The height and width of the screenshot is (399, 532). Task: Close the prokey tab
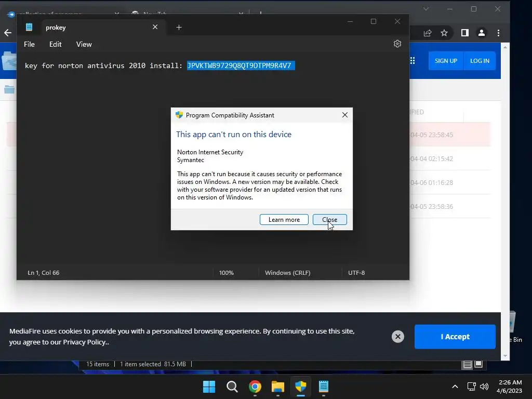[x=155, y=27]
